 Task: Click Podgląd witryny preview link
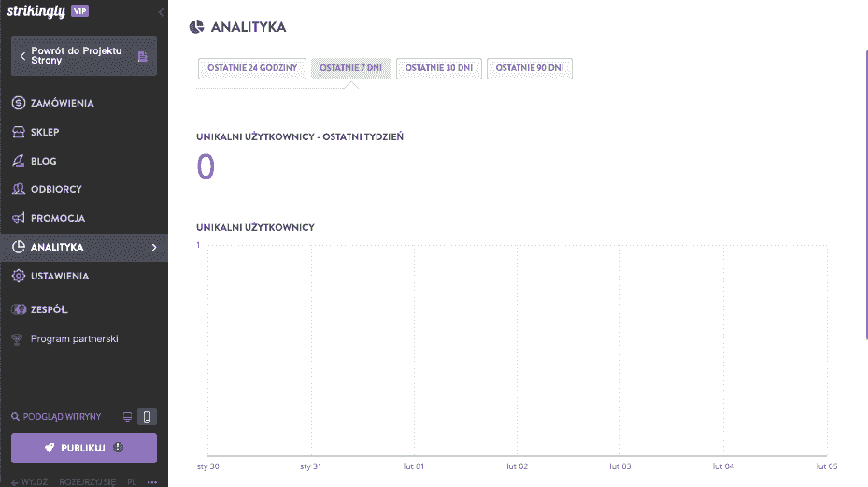point(62,417)
